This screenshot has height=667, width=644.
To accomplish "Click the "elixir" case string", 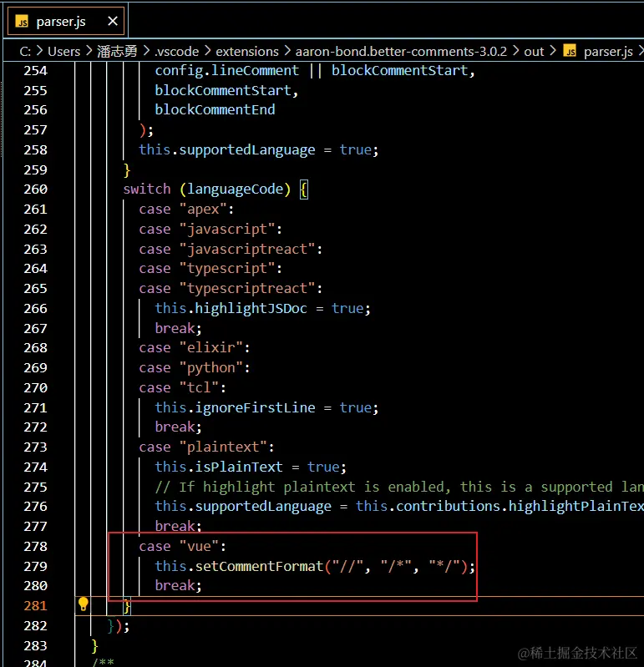I will click(x=211, y=347).
